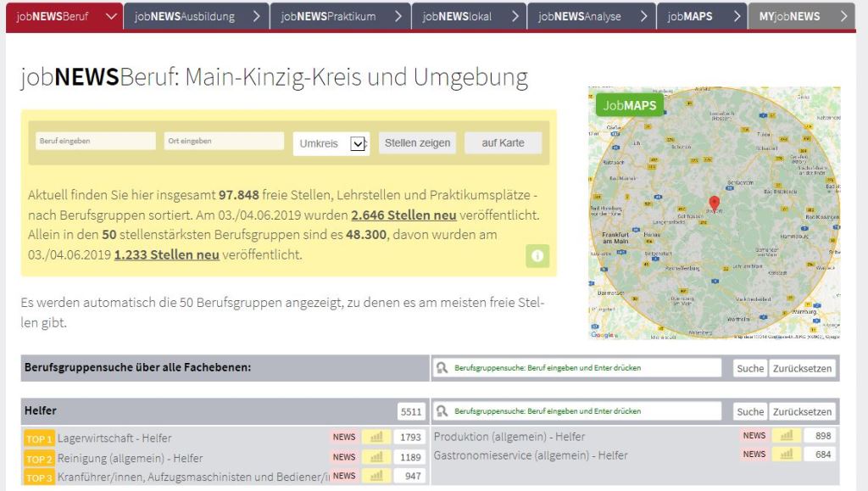Click Zurücksetzen in the Helfer section

[x=802, y=411]
